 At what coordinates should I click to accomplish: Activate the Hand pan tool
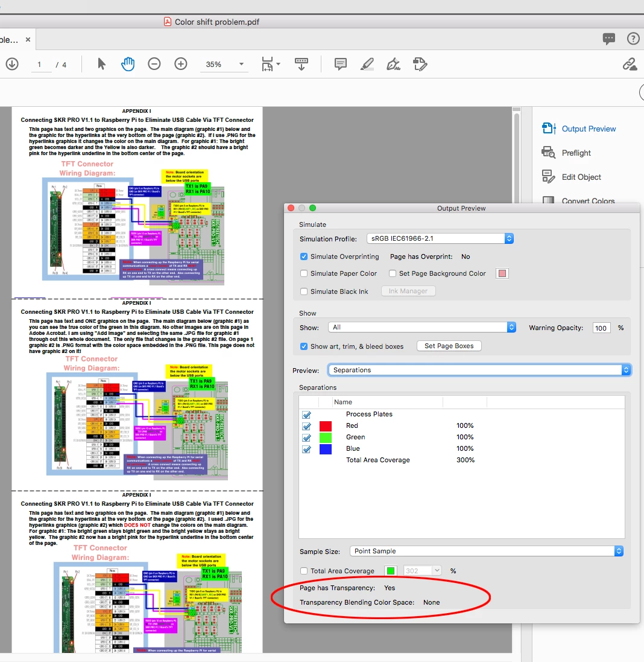click(x=128, y=64)
